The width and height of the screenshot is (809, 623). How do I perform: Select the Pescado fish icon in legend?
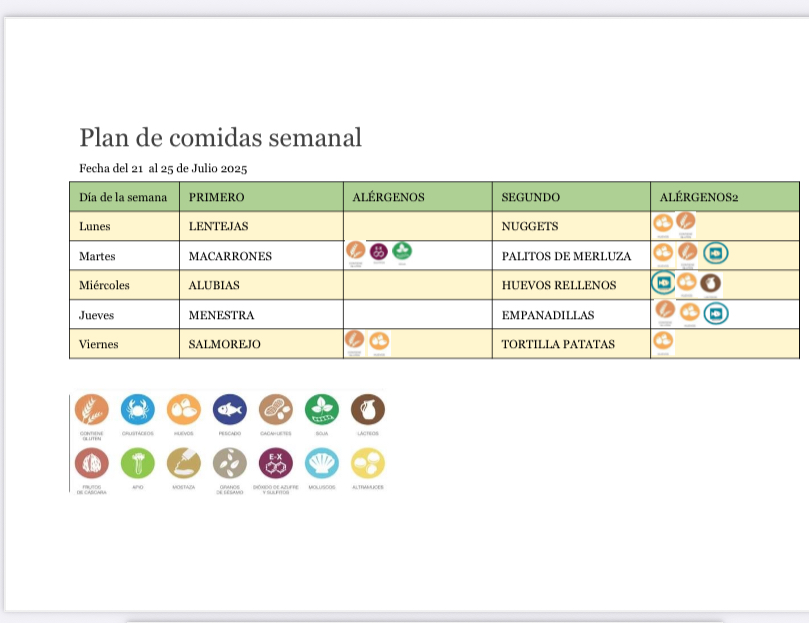coord(229,409)
